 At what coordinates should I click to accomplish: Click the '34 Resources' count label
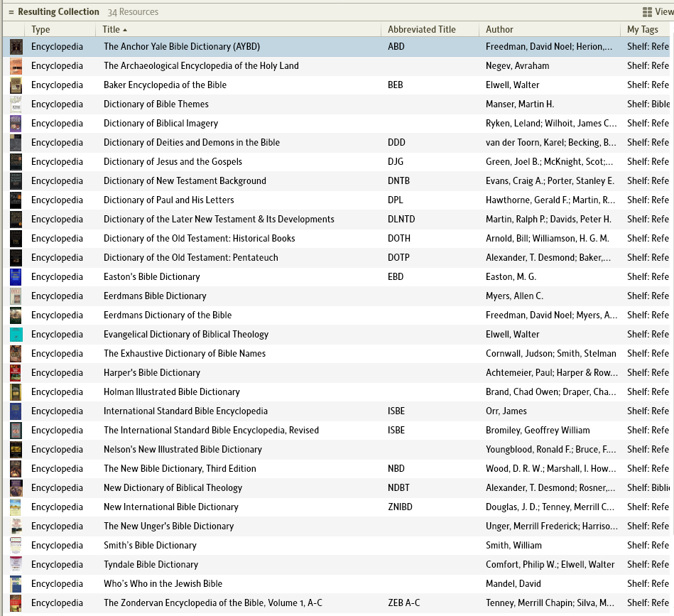pyautogui.click(x=133, y=12)
